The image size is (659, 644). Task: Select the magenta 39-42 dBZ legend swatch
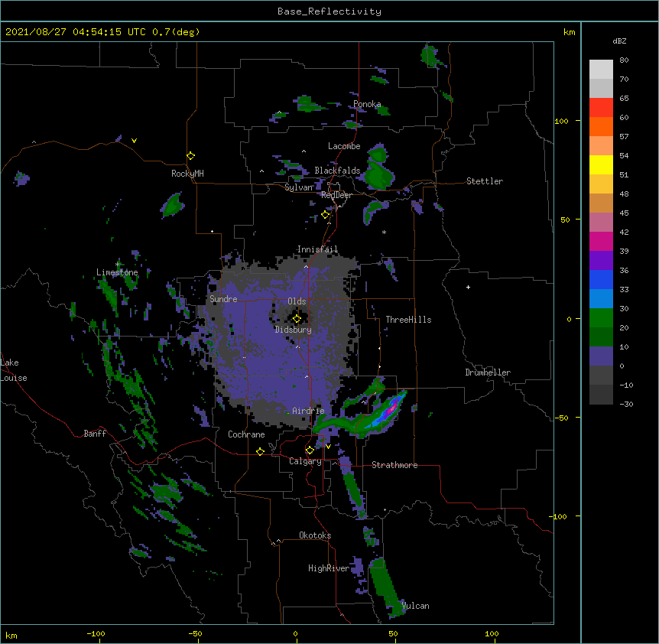tap(601, 241)
